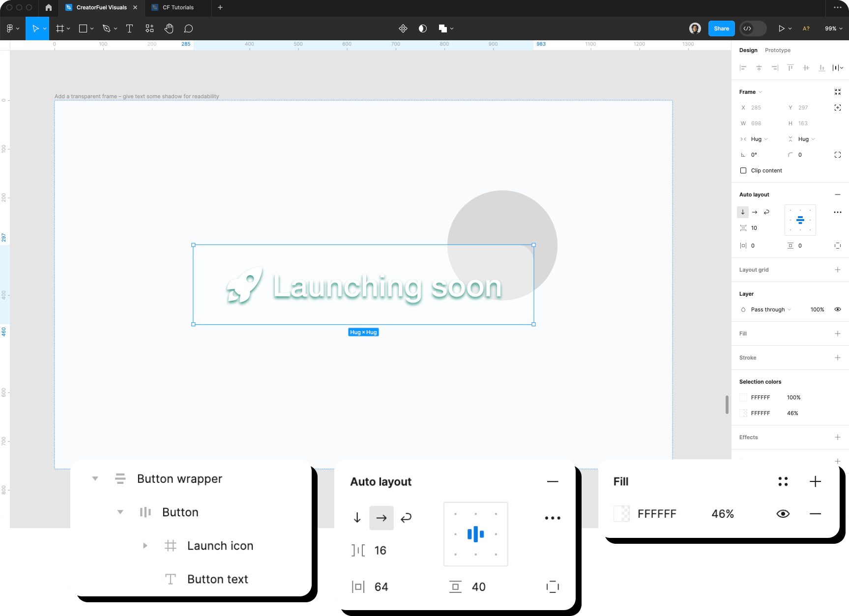Viewport: 849px width, 616px height.
Task: Select the Move tool
Action: coord(35,28)
